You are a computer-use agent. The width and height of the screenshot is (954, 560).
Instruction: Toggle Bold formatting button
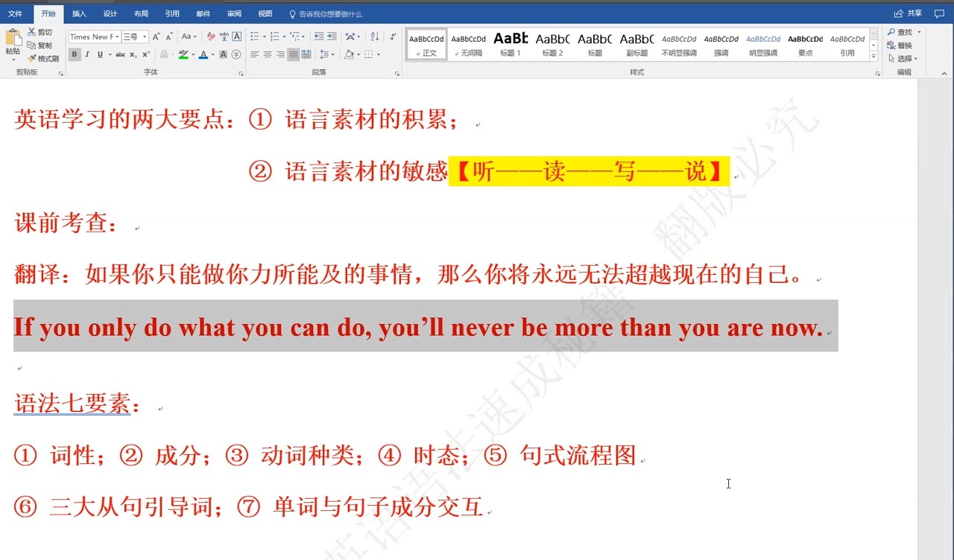(x=75, y=54)
